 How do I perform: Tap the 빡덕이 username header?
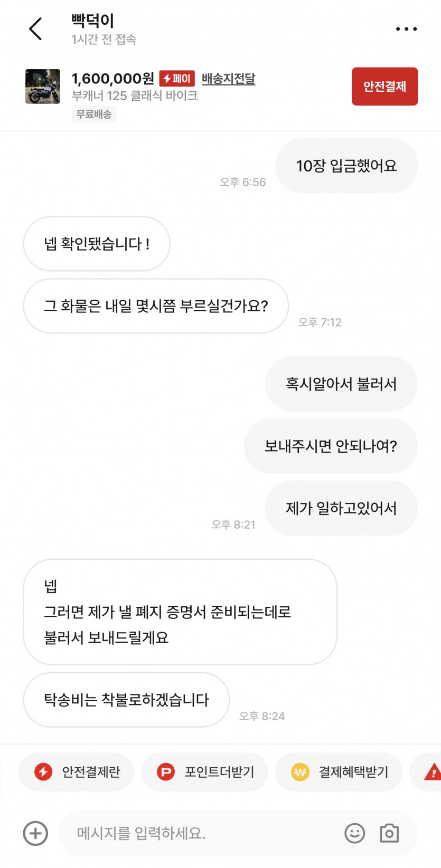[x=93, y=21]
